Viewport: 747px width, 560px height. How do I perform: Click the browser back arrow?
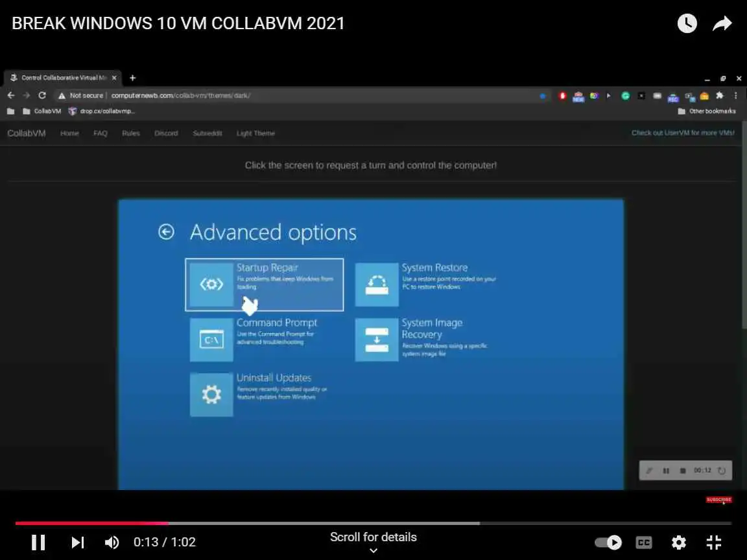tap(11, 95)
